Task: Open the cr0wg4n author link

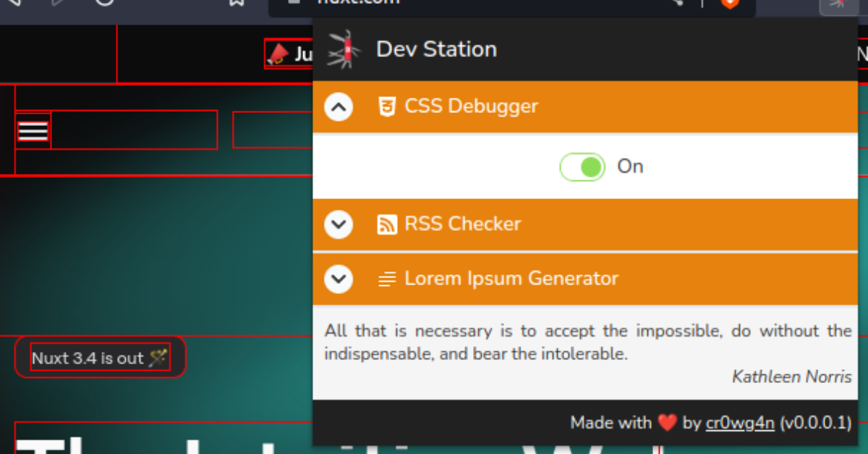Action: (740, 422)
